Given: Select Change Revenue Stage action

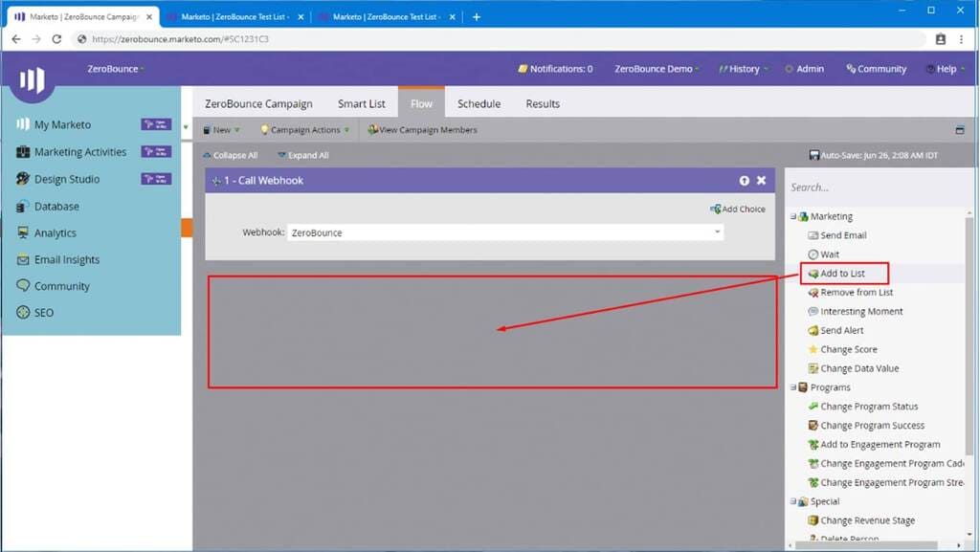Looking at the screenshot, I should [867, 520].
